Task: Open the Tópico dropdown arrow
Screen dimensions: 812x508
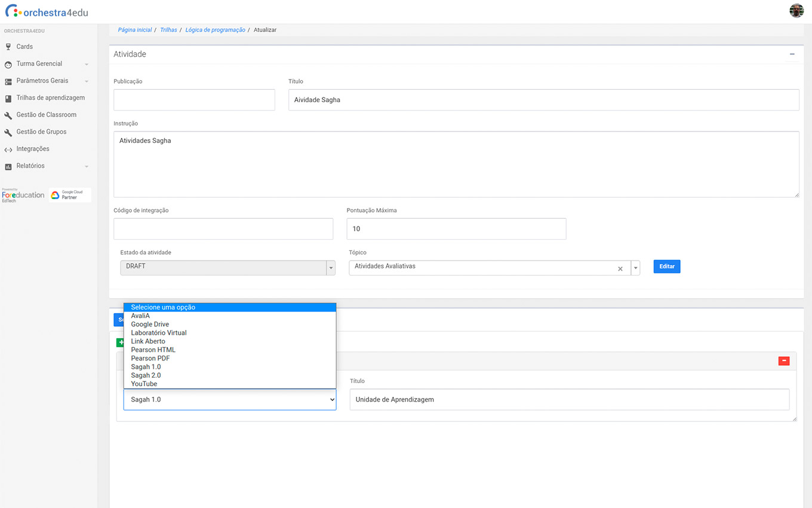Action: point(635,268)
